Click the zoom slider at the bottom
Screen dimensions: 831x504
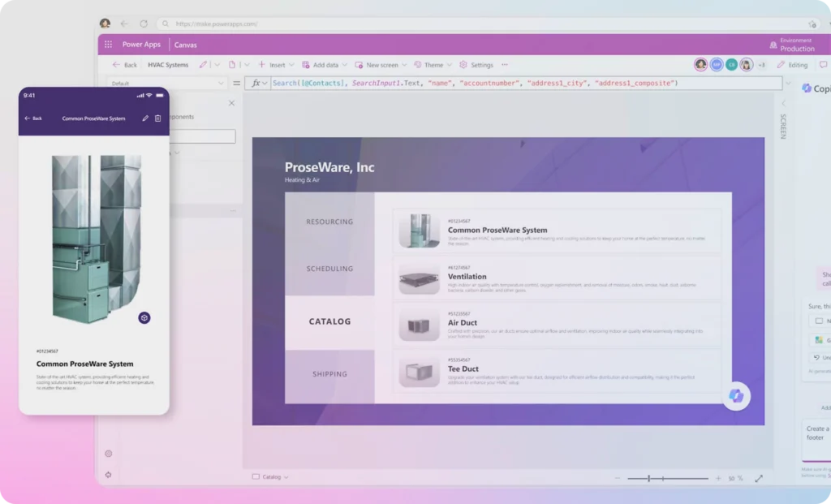point(662,478)
